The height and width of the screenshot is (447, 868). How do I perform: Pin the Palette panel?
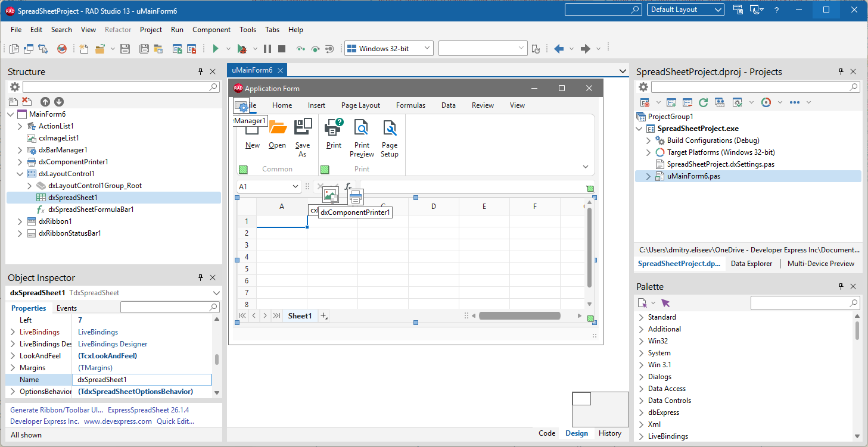(x=840, y=286)
